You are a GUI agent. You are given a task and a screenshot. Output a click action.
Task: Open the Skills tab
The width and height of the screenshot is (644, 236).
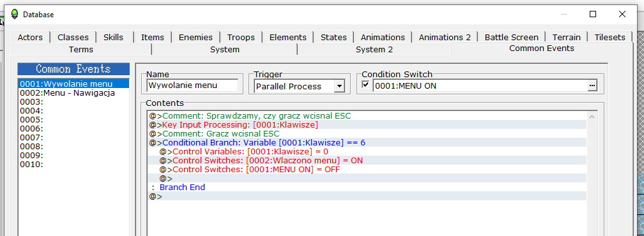coord(113,37)
